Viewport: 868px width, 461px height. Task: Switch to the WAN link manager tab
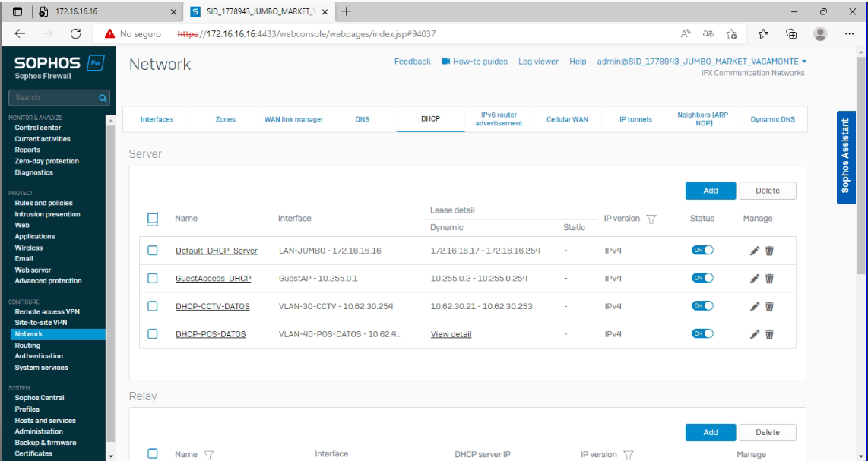coord(293,119)
